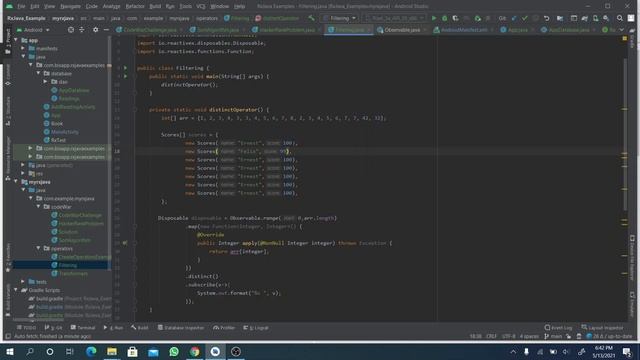
Task: Click the run gutter arrow beside main method
Action: click(126, 76)
